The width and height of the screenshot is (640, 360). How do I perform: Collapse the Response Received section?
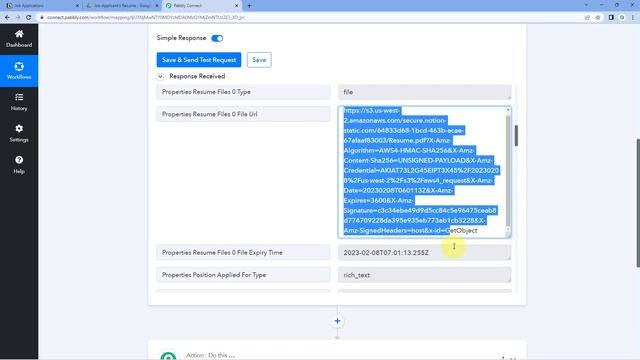[160, 76]
